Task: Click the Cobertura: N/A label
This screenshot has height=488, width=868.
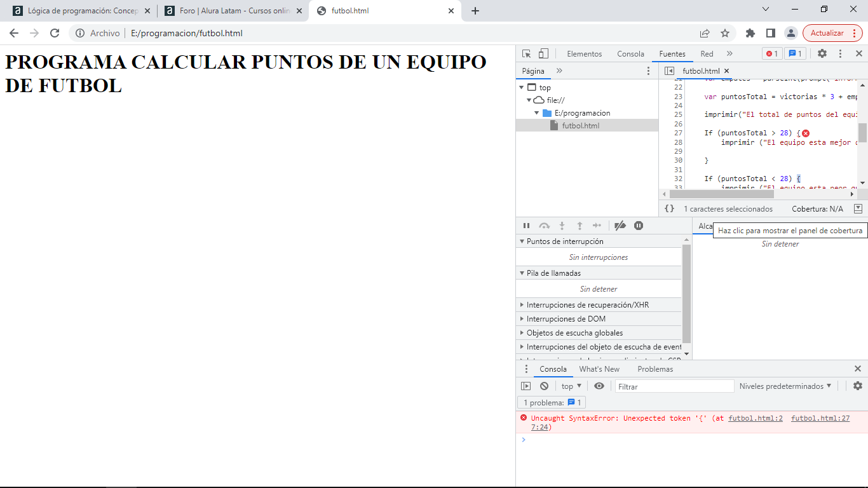Action: pyautogui.click(x=817, y=209)
